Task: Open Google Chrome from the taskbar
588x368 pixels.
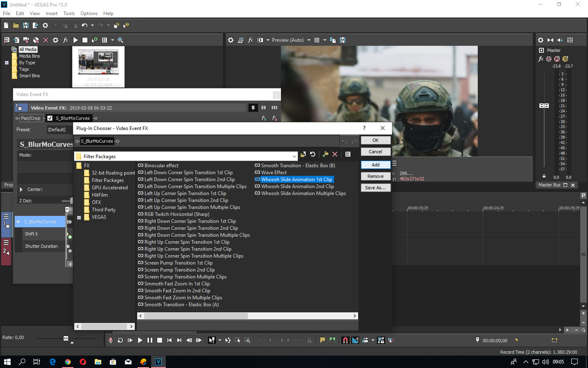Action: pyautogui.click(x=68, y=362)
